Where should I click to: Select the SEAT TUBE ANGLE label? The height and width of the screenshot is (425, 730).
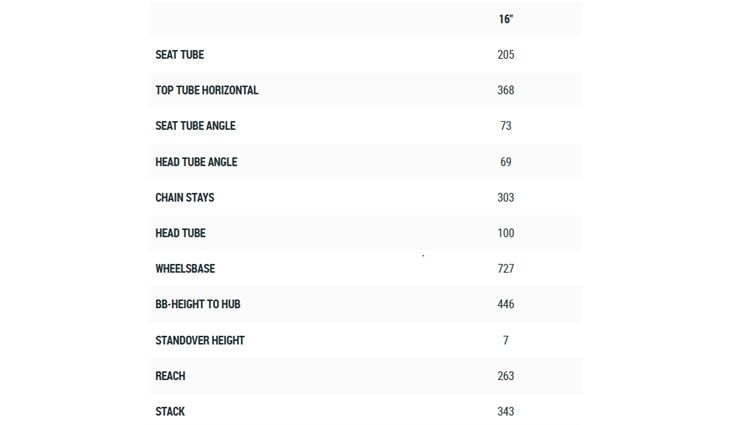pyautogui.click(x=195, y=126)
